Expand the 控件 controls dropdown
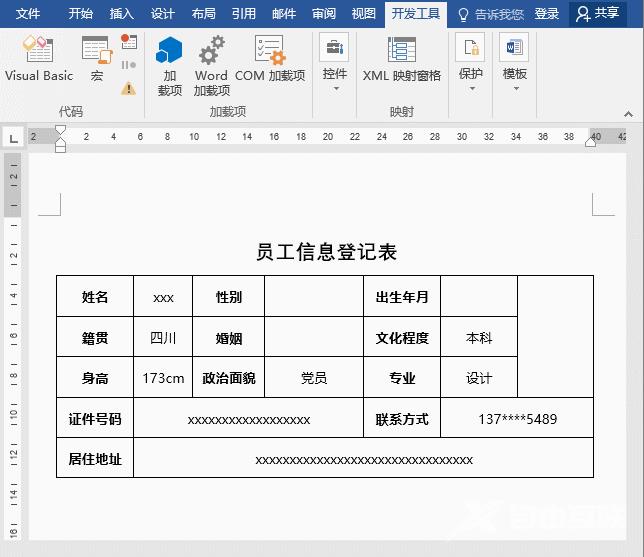Image resolution: width=644 pixels, height=557 pixels. click(x=334, y=64)
